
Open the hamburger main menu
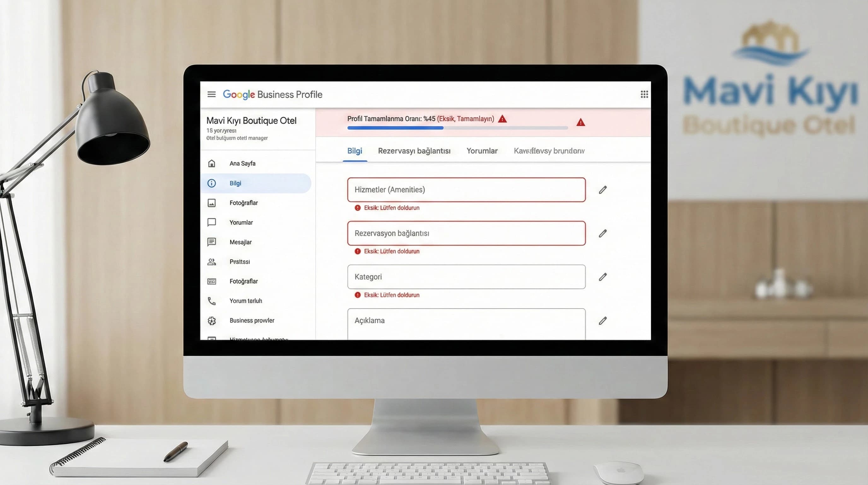pyautogui.click(x=211, y=94)
